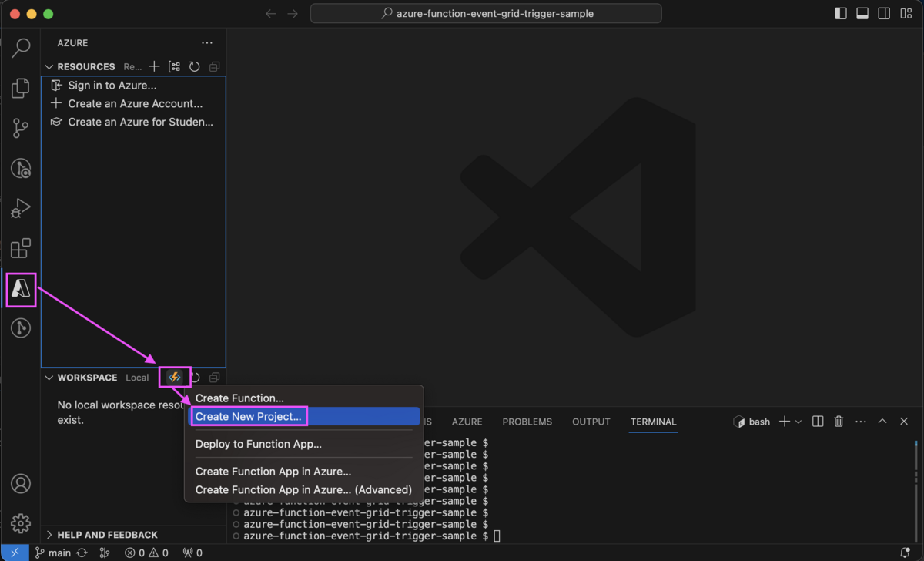Click the search box showing azure-function-event-grid-trigger-sample
The width and height of the screenshot is (924, 561).
(x=485, y=13)
